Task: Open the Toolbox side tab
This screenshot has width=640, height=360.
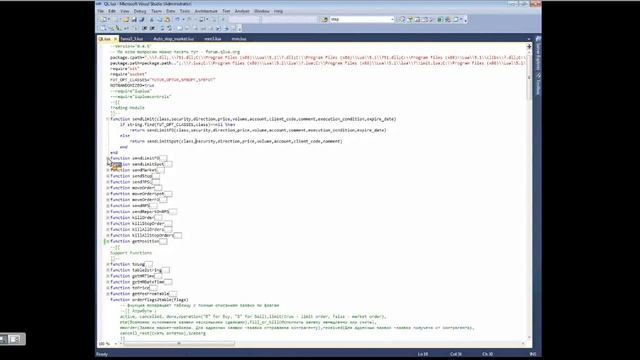Action: click(x=538, y=84)
